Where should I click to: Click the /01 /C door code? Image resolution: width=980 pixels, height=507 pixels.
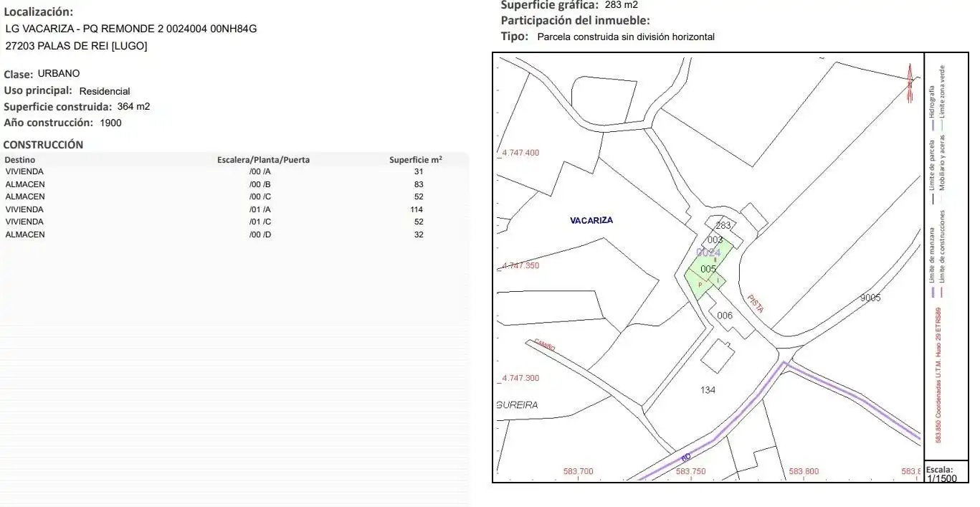coord(260,222)
